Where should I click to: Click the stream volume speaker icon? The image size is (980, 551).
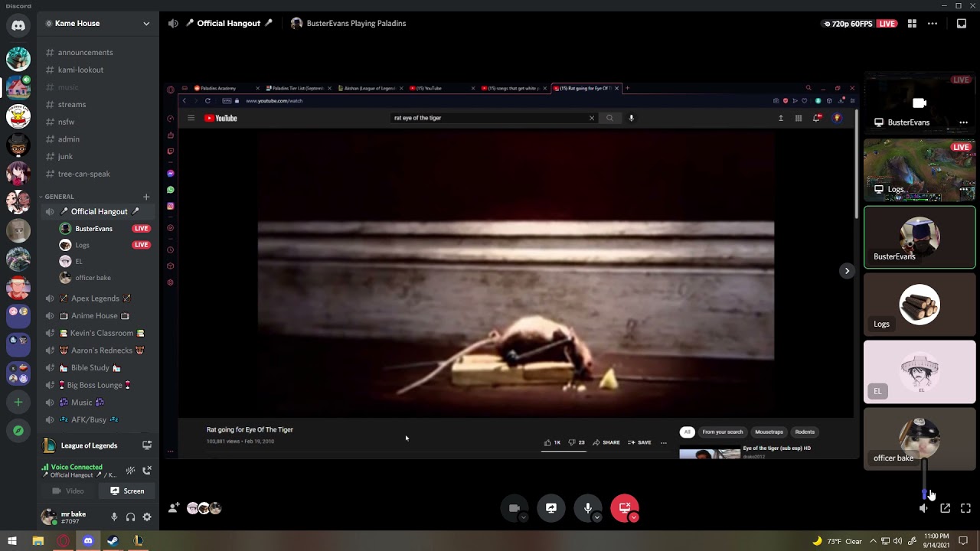pos(924,508)
